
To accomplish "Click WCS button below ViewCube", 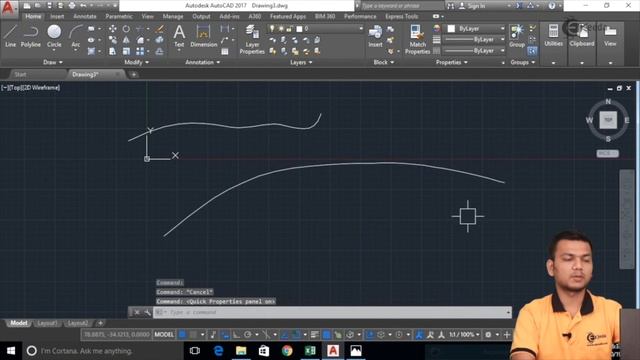I will click(x=607, y=153).
